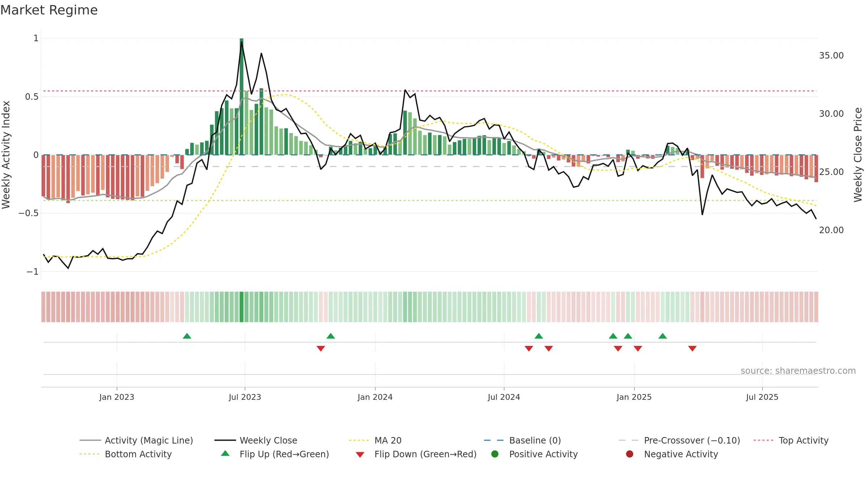Toggle the Weekly Close legend entry

[x=256, y=440]
